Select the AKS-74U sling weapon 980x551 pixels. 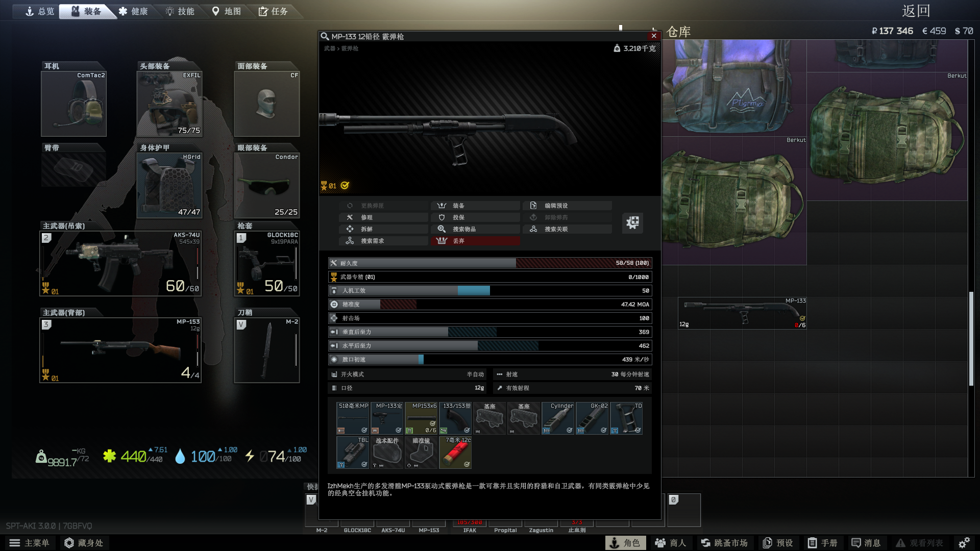(120, 263)
